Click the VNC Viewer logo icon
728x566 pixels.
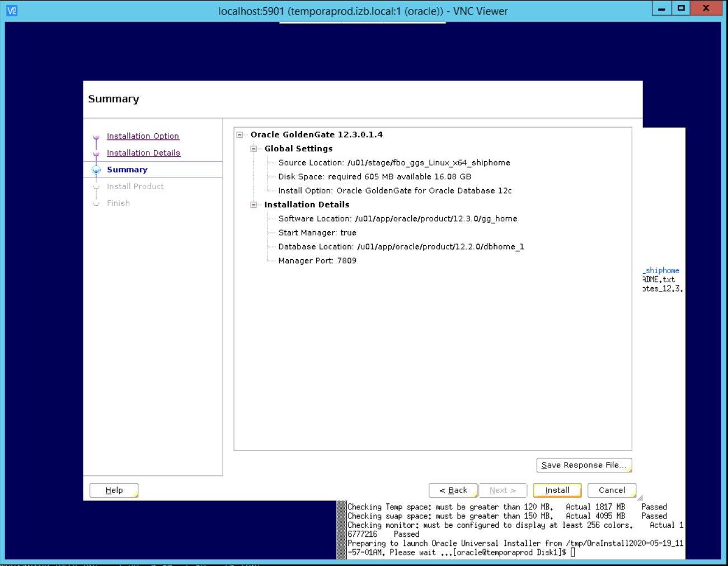[x=12, y=10]
